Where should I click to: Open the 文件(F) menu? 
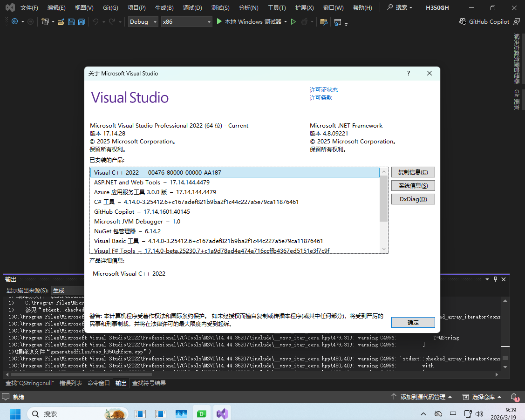(29, 8)
